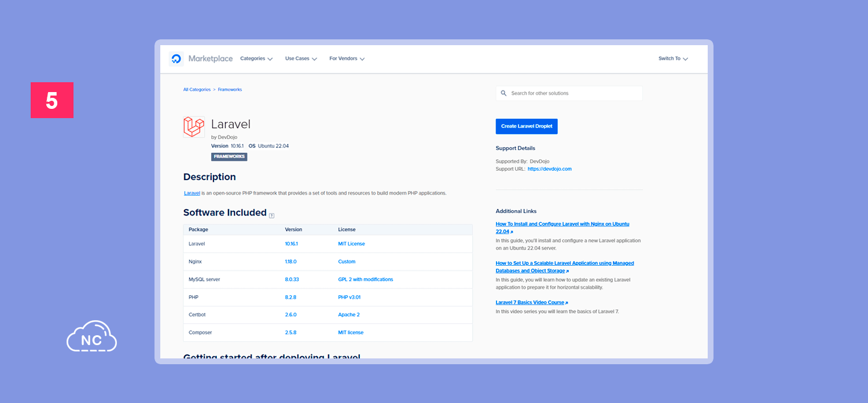Click PHP version 8.2.8

click(x=290, y=297)
